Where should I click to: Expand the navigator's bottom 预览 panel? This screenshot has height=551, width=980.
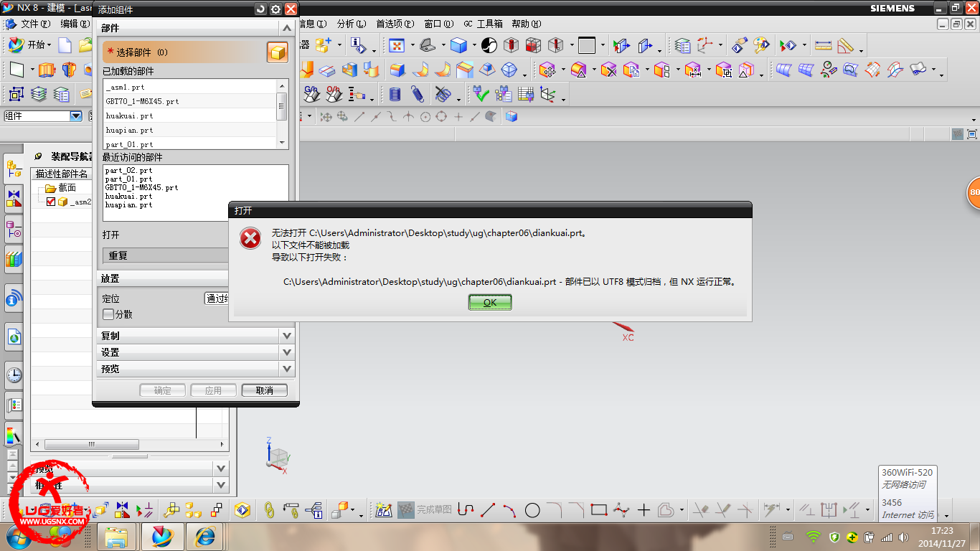[x=221, y=468]
